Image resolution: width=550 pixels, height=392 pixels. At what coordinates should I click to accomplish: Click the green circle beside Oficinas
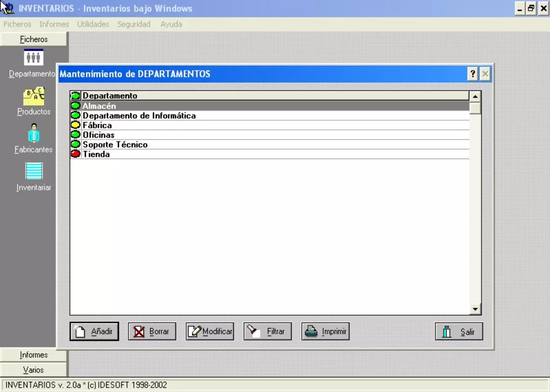pos(75,134)
